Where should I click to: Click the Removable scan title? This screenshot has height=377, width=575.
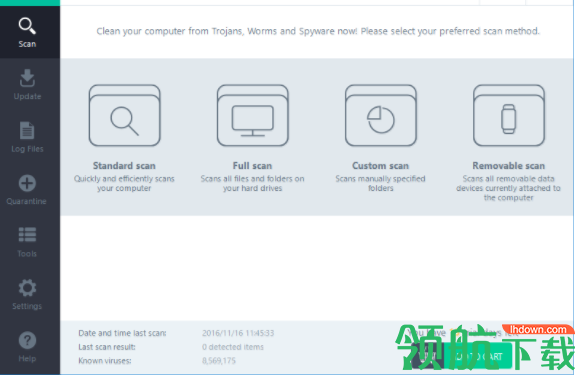coord(509,166)
